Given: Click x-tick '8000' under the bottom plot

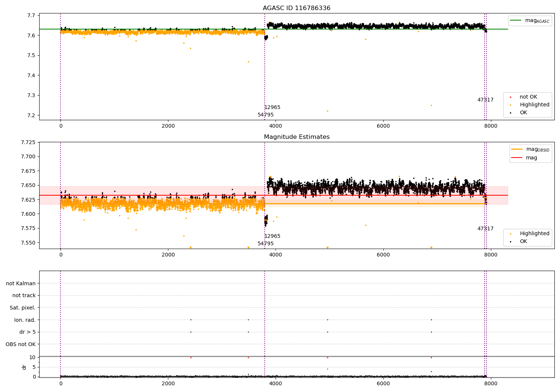Looking at the screenshot, I should (x=491, y=384).
